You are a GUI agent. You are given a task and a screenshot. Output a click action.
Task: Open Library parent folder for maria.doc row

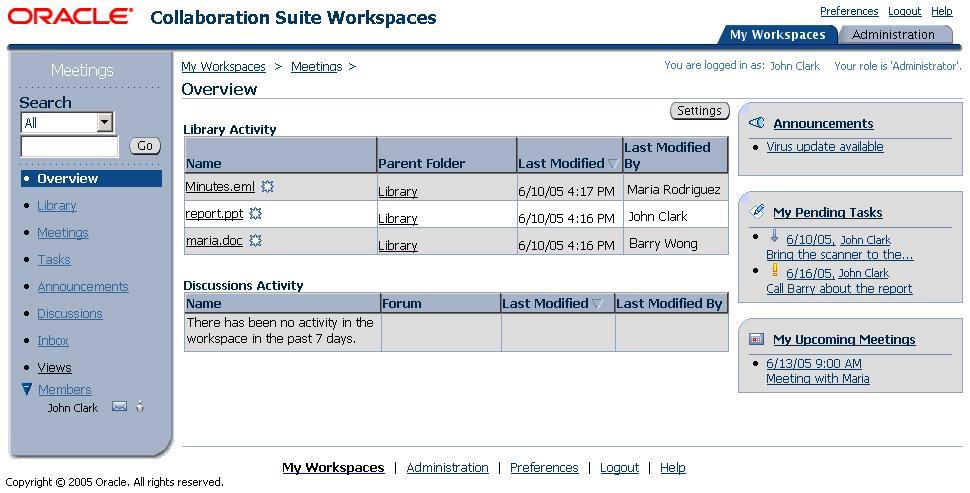[x=398, y=246]
